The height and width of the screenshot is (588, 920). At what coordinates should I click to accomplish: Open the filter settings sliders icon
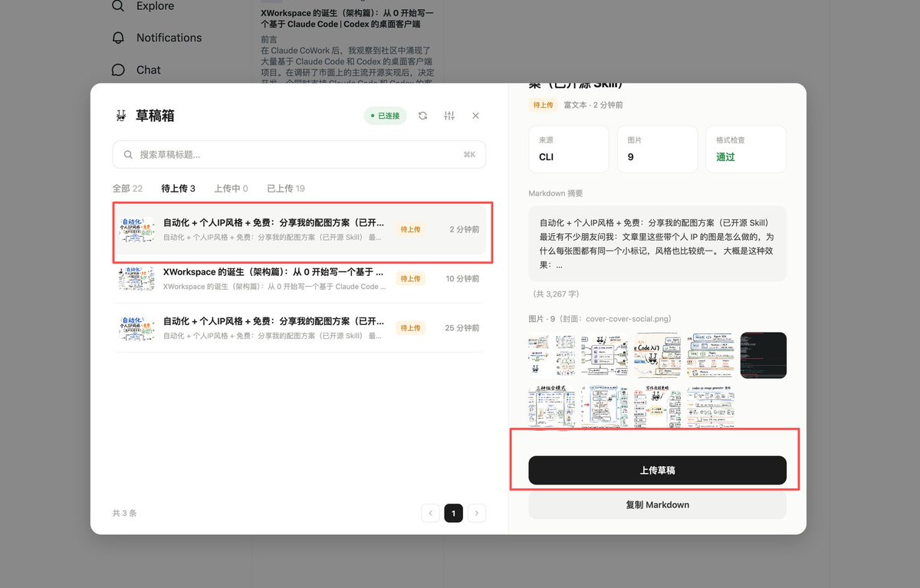point(449,116)
